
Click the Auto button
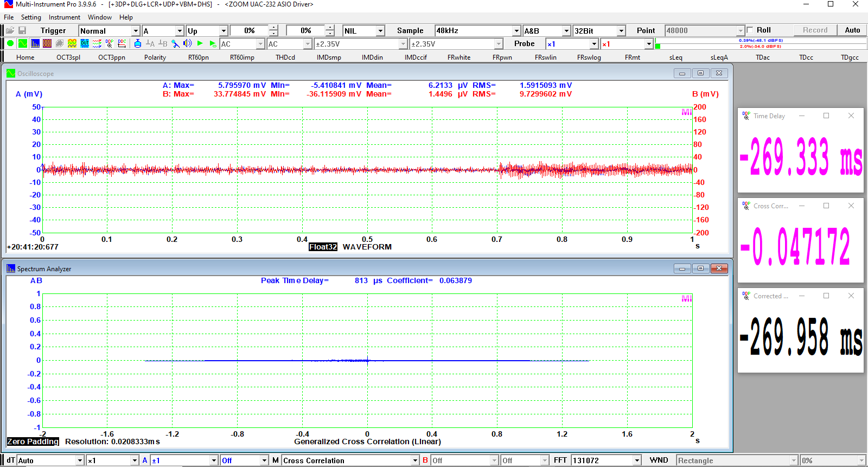tap(852, 30)
